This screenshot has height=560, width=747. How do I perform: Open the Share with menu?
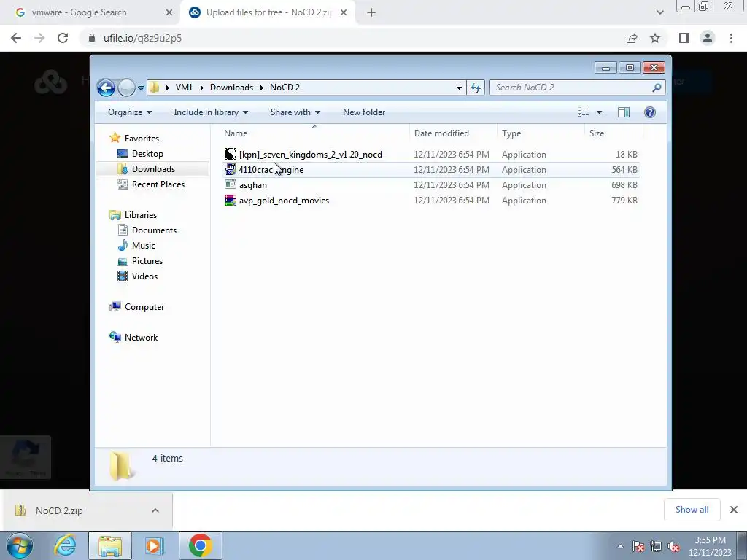[295, 112]
